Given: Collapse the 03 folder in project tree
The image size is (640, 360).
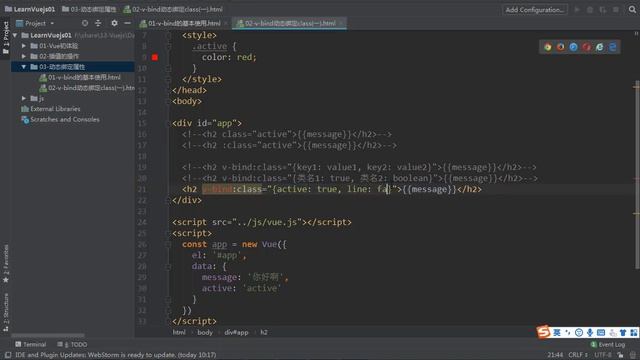Looking at the screenshot, I should point(24,67).
